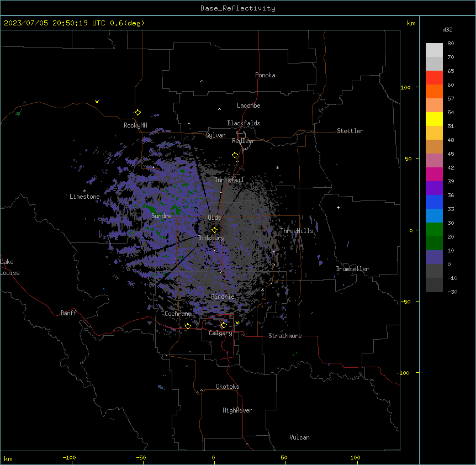Click the Blackfalds city label
Image resolution: width=476 pixels, height=465 pixels.
(x=244, y=123)
